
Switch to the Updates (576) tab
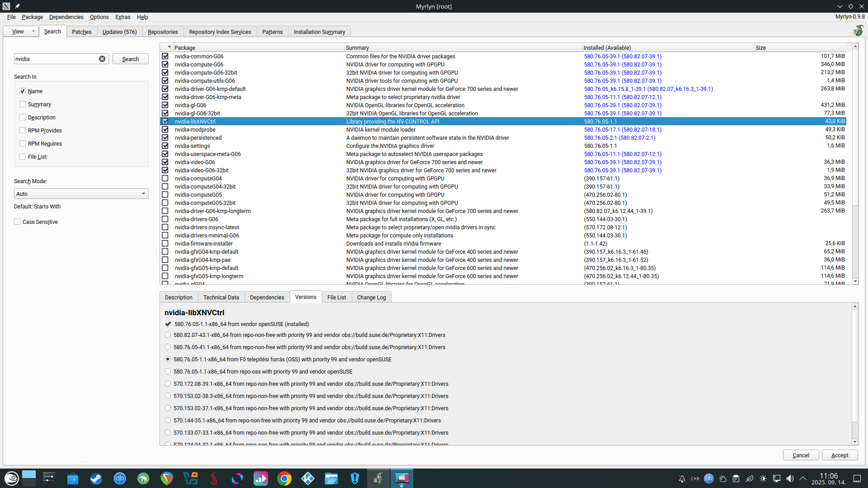click(x=119, y=32)
